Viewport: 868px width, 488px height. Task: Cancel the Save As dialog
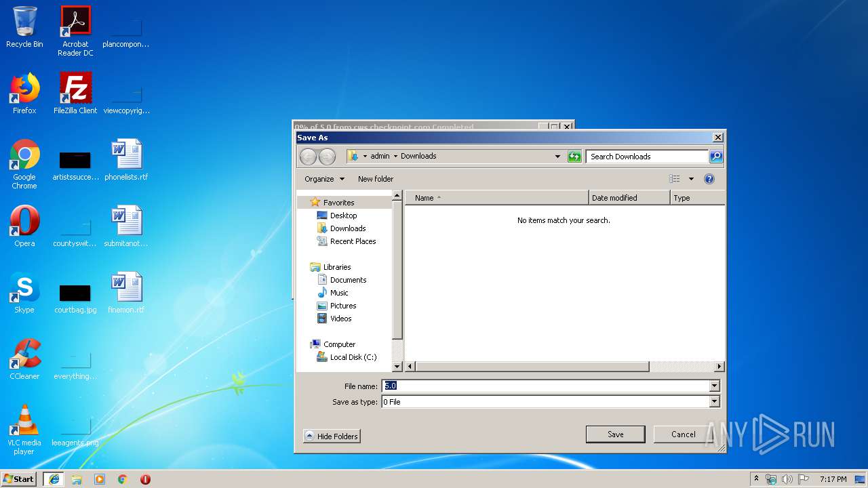[x=684, y=434]
